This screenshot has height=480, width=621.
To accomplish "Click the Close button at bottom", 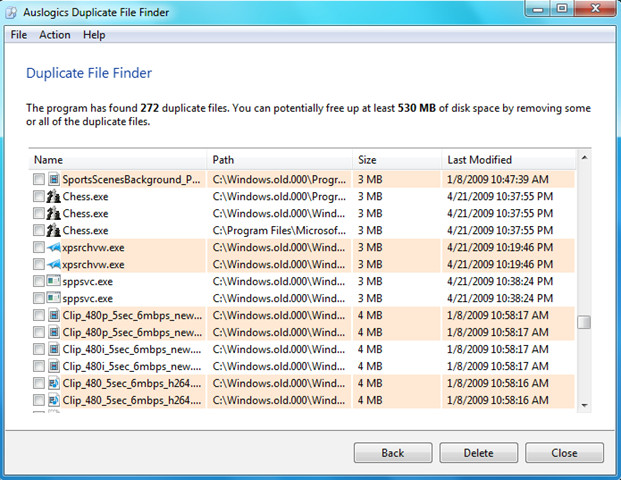I will pyautogui.click(x=564, y=453).
